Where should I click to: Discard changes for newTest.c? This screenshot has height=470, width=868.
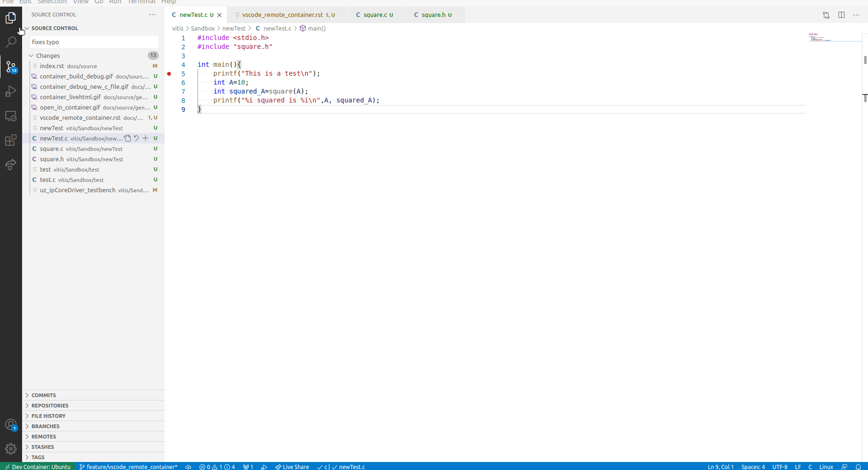pyautogui.click(x=136, y=138)
